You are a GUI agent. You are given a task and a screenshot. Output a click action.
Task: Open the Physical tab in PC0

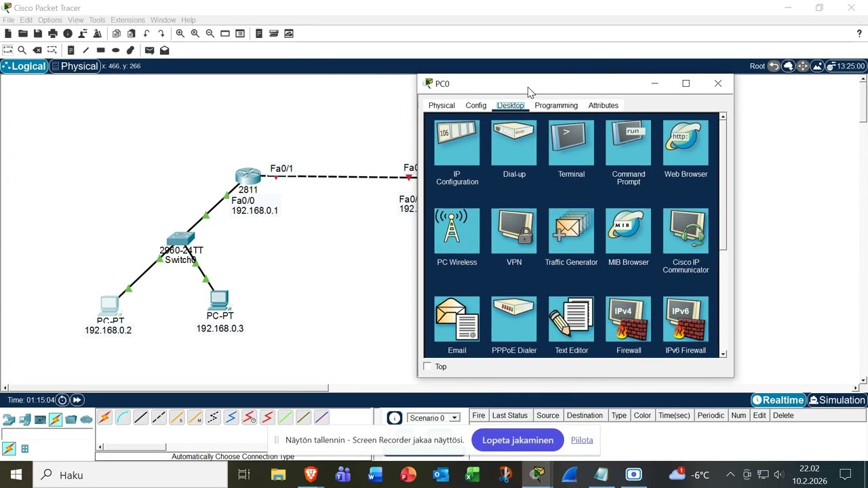coord(441,105)
